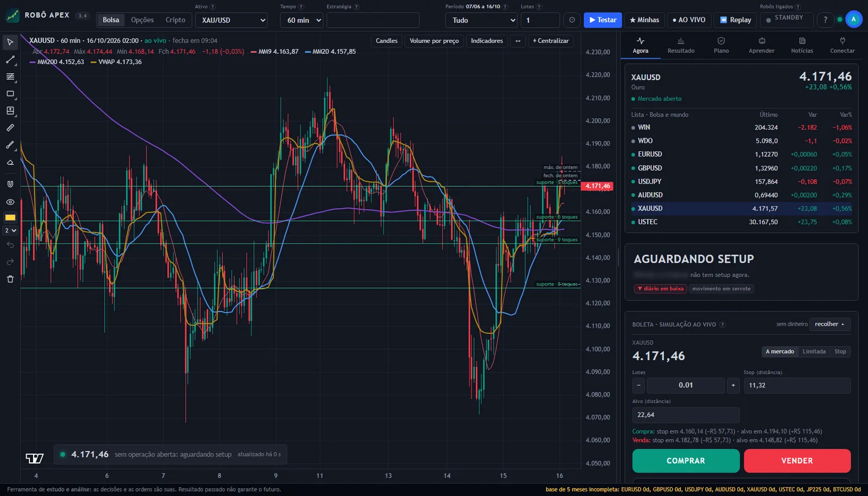Open the yellow drawing color swatch
This screenshot has width=868, height=496.
point(10,217)
